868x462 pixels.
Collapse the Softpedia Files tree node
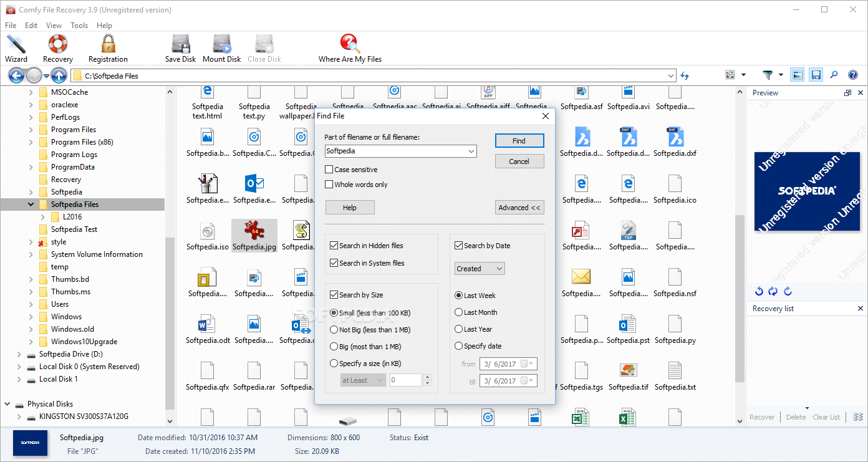[31, 205]
